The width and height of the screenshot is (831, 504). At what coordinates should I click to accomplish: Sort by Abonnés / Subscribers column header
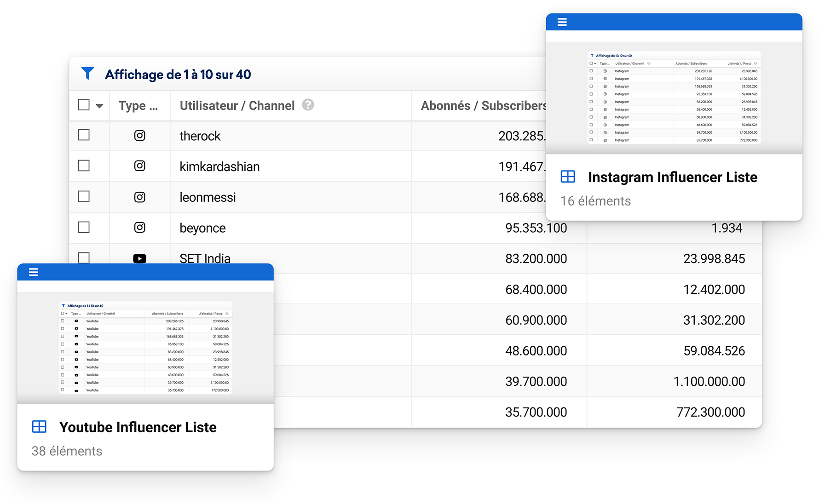pos(483,106)
